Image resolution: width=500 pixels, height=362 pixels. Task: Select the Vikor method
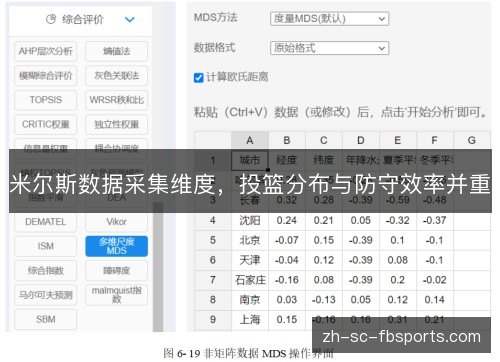click(116, 222)
